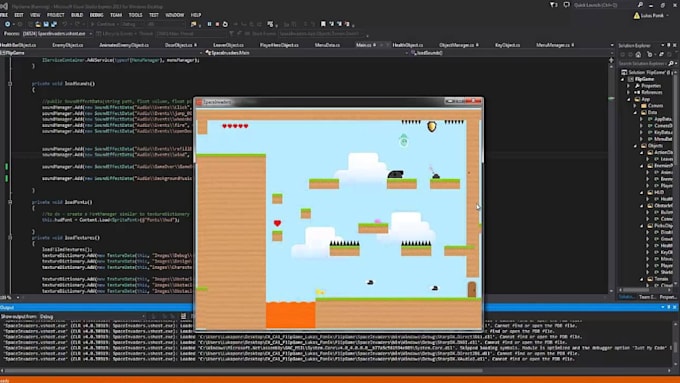Open the document tab overflow dropdown
Image resolution: width=680 pixels, height=383 pixels.
click(612, 45)
